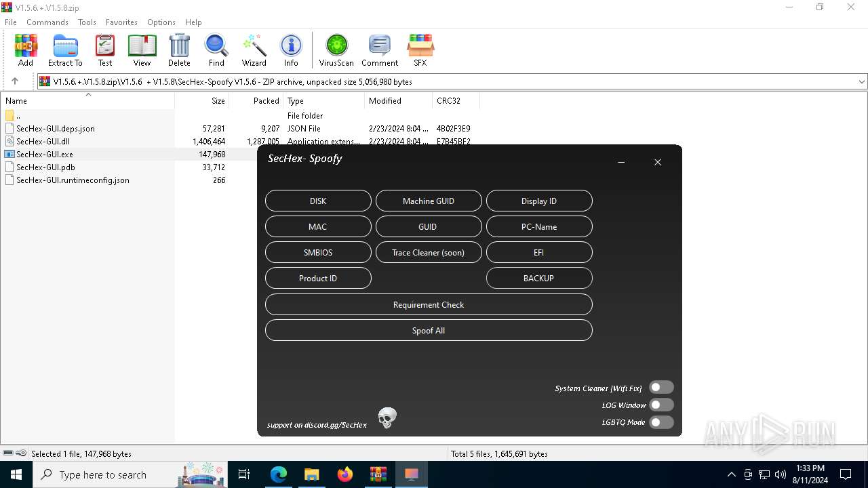Run VirusScan from the toolbar
The width and height of the screenshot is (868, 488).
coord(336,51)
